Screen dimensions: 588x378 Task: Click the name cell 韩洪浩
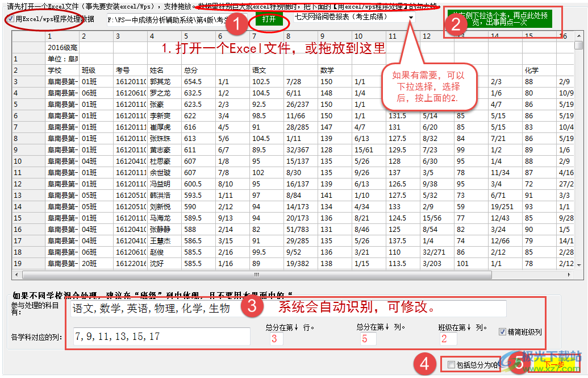click(x=165, y=195)
